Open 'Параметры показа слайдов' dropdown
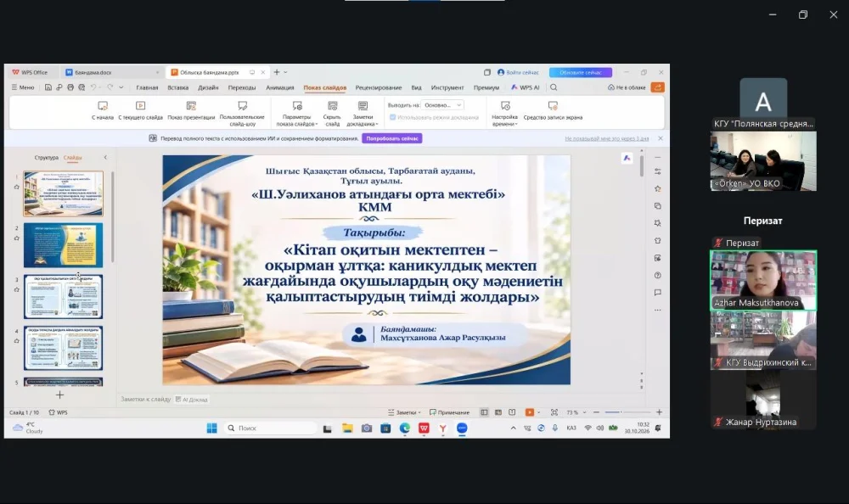The height and width of the screenshot is (504, 849). pos(296,113)
